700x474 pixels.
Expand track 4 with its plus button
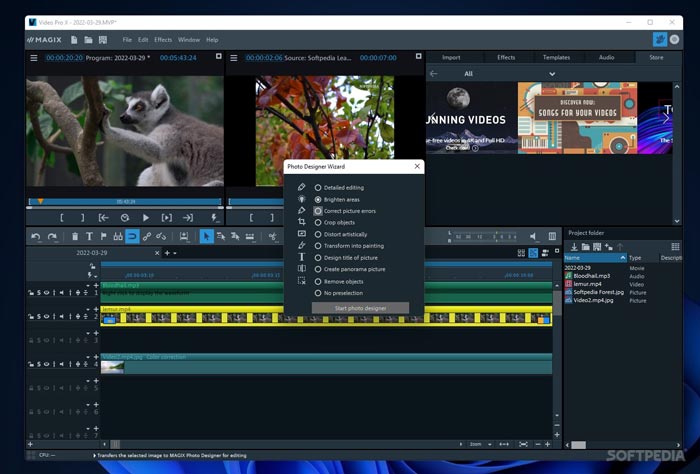click(x=96, y=357)
